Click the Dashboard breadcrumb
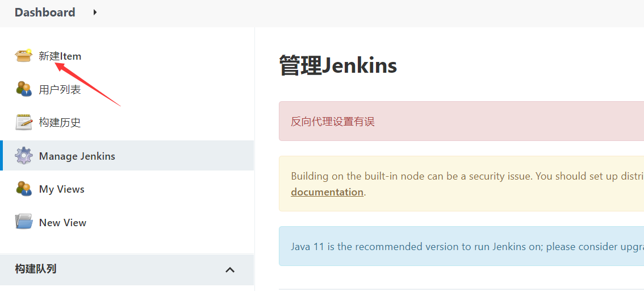The width and height of the screenshot is (644, 291). 45,13
